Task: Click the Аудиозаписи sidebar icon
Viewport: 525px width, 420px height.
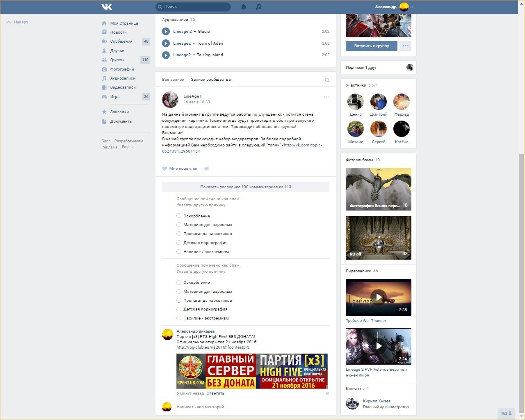Action: (x=104, y=78)
